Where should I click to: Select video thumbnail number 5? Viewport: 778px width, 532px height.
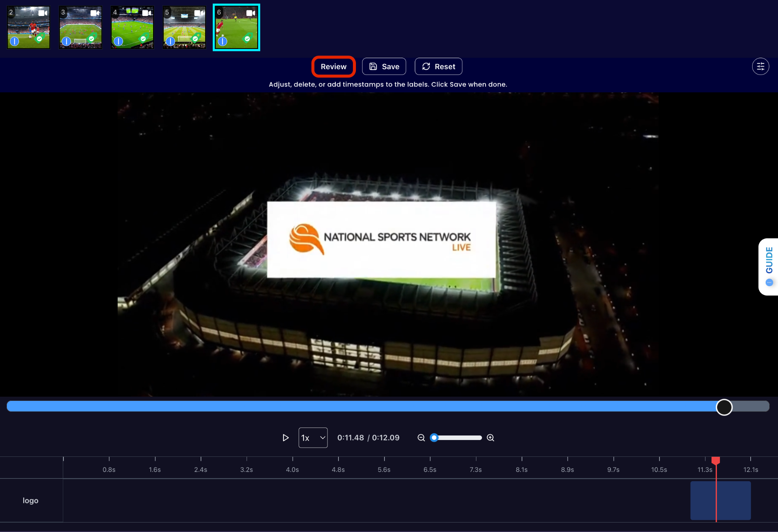pos(184,27)
